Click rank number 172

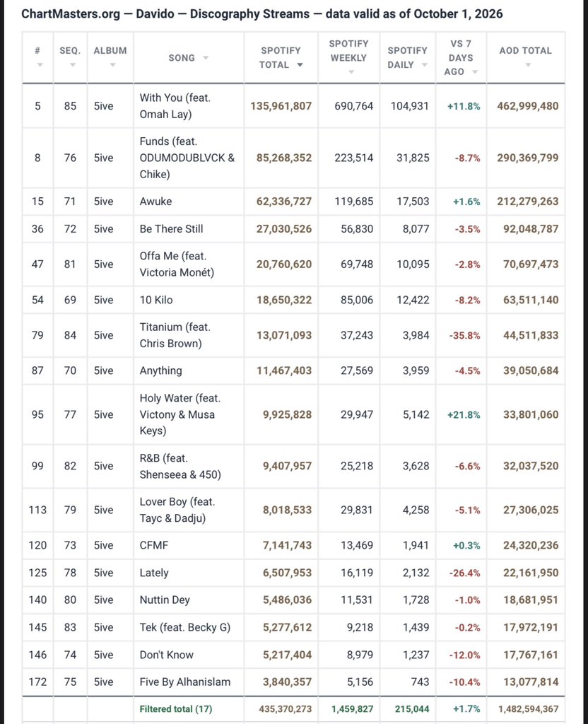click(x=37, y=682)
